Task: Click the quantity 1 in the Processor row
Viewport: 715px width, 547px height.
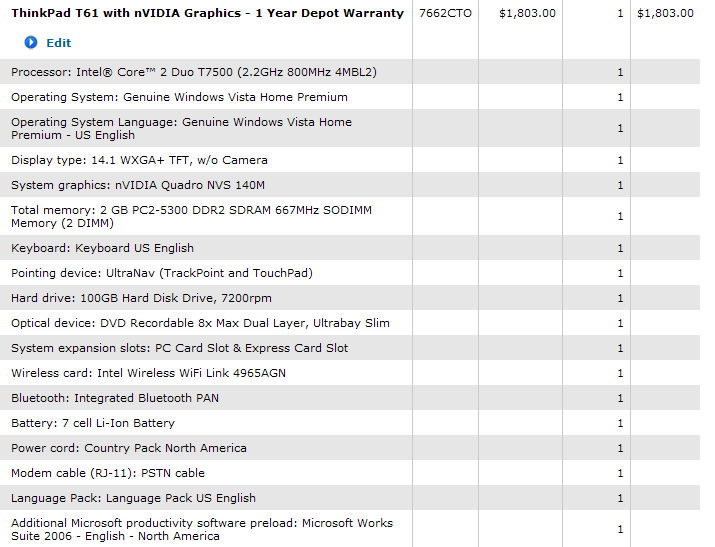Action: pos(620,72)
